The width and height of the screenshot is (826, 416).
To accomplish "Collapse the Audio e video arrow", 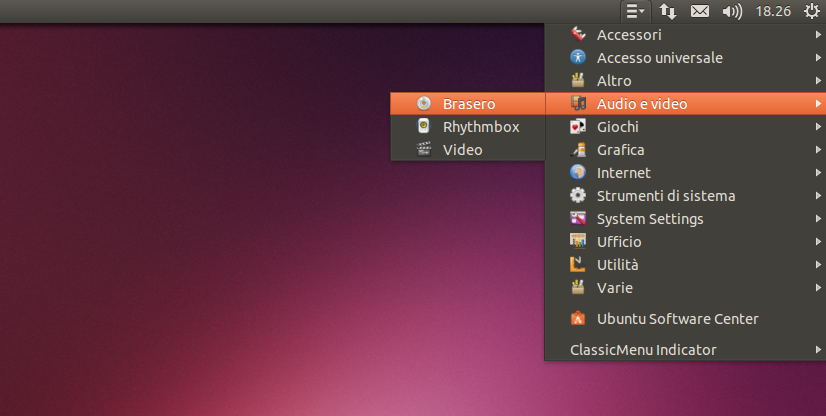I will click(818, 104).
